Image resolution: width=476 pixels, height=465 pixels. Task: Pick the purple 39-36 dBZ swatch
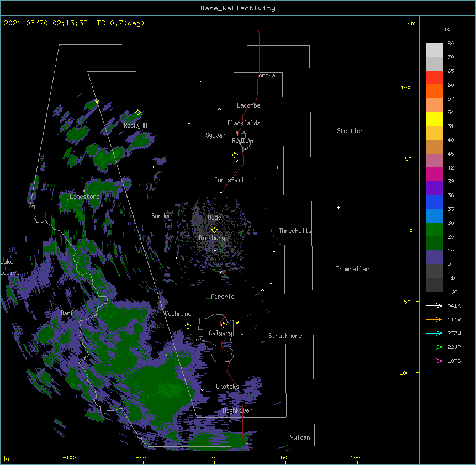434,188
